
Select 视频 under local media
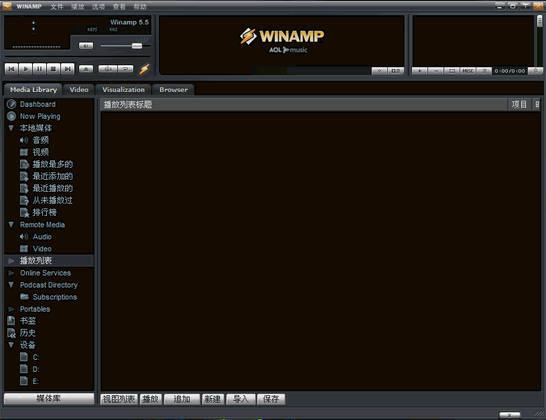[x=41, y=152]
